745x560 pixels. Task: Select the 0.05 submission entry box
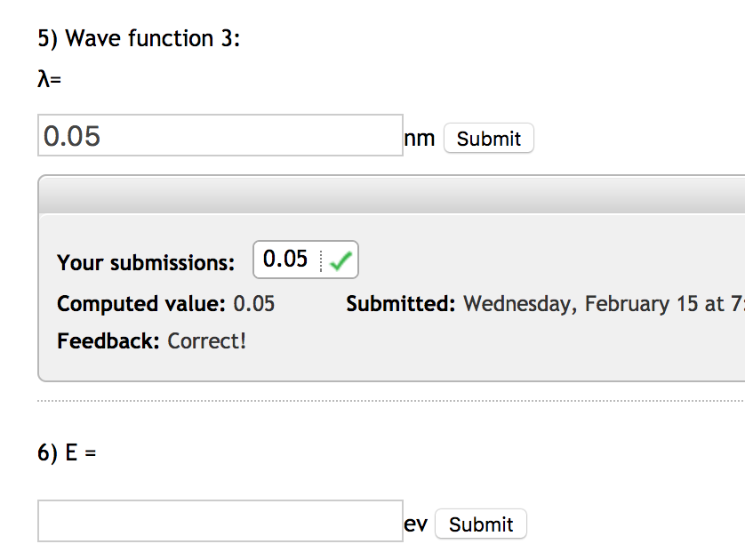[306, 260]
